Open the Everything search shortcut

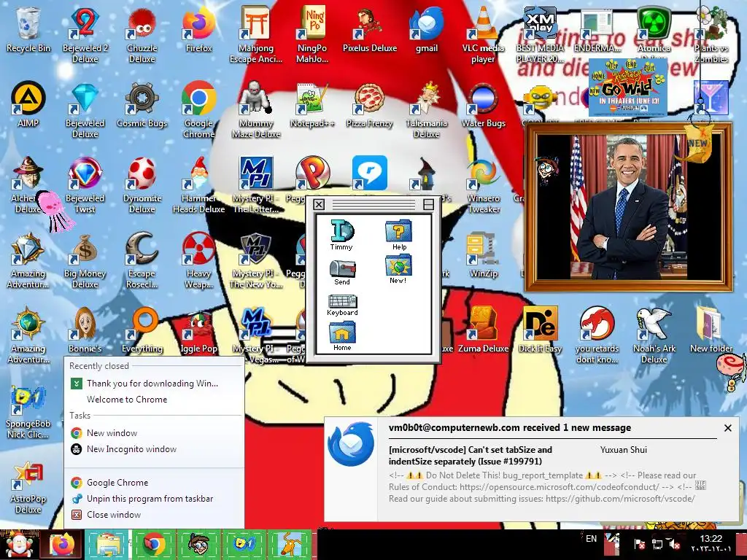pyautogui.click(x=142, y=330)
